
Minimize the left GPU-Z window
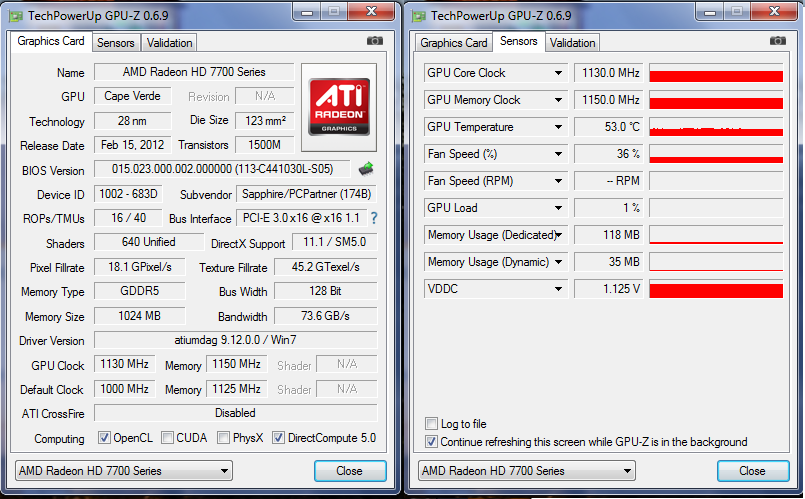tap(307, 12)
